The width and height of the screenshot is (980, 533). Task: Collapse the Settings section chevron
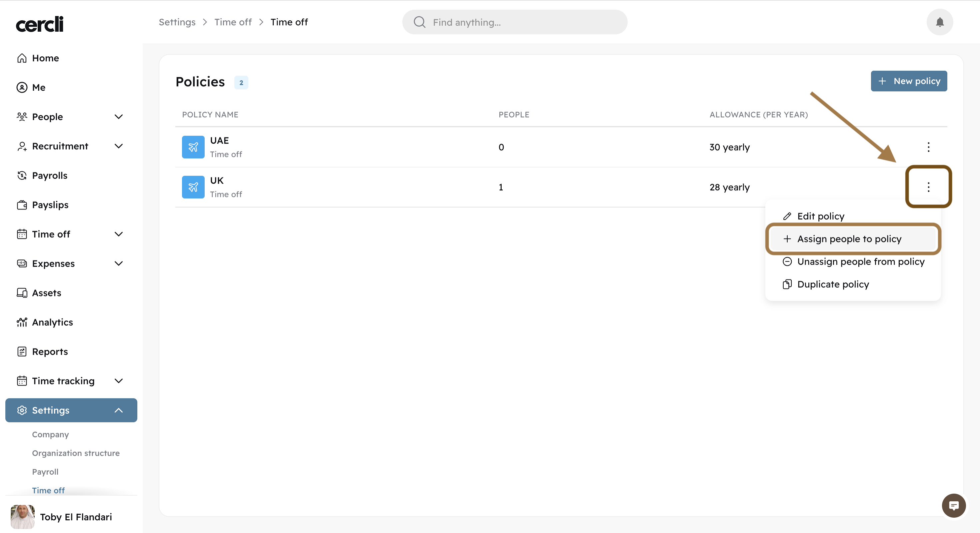point(119,410)
